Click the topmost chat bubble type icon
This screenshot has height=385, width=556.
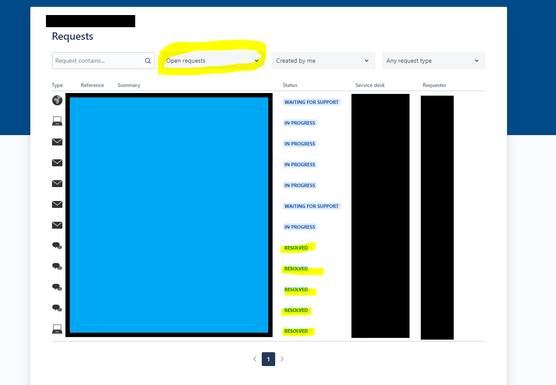click(57, 246)
